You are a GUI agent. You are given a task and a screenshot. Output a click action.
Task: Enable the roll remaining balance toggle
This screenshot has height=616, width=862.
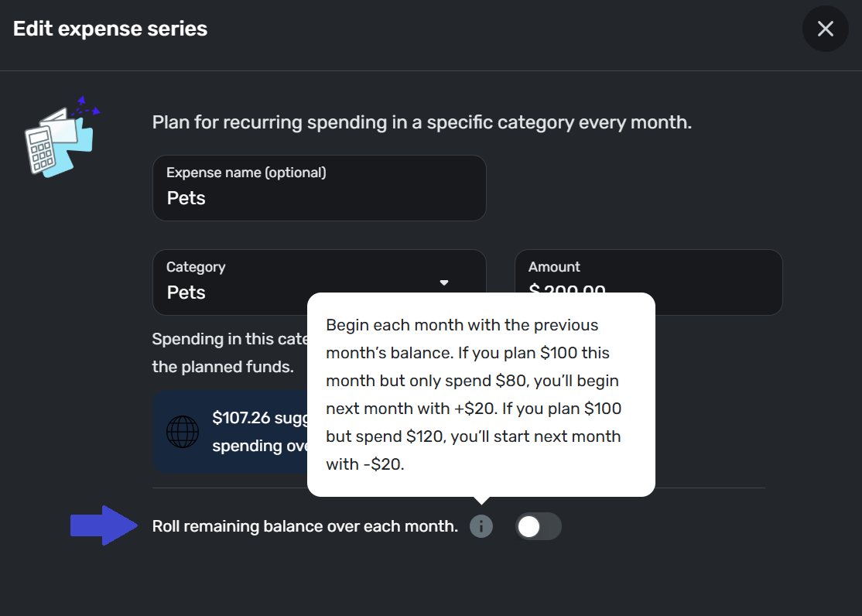pos(538,527)
